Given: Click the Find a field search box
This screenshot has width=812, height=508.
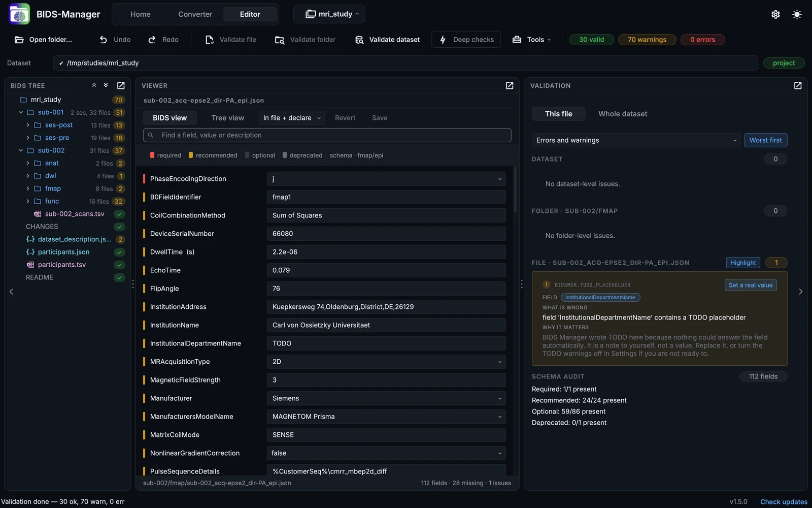Looking at the screenshot, I should click(x=327, y=135).
